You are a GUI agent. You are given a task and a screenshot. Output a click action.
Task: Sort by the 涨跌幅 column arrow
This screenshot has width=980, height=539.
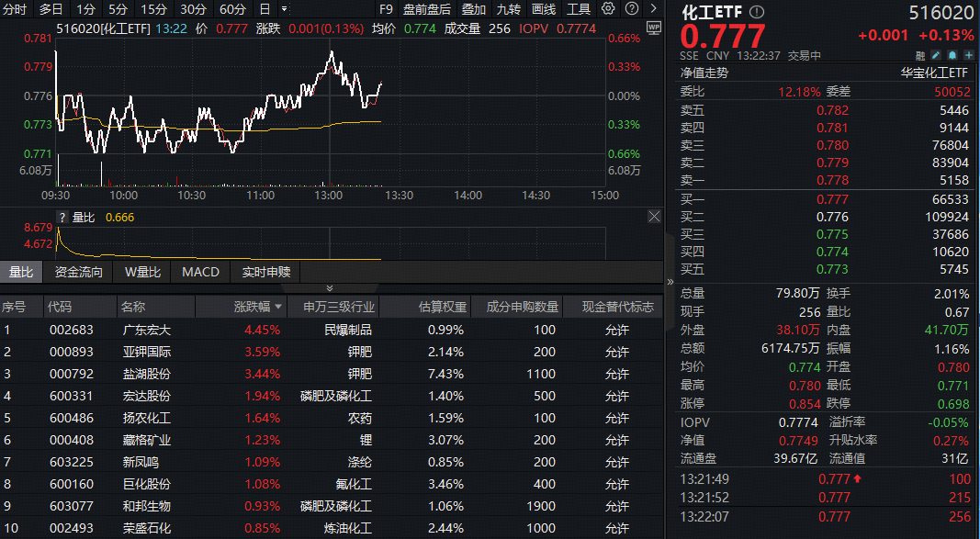(x=278, y=308)
